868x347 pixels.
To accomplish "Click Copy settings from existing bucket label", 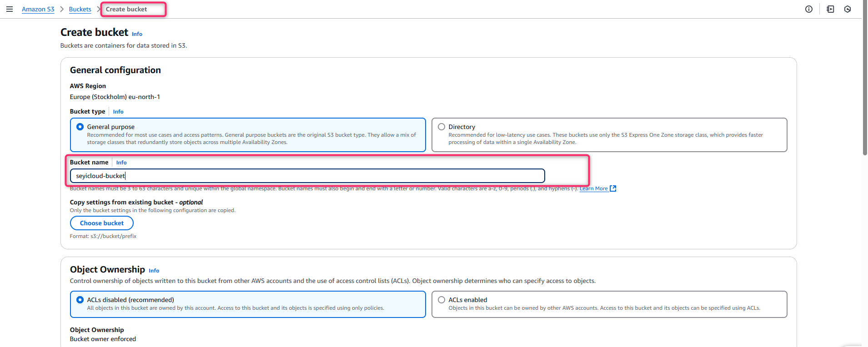I will click(136, 202).
